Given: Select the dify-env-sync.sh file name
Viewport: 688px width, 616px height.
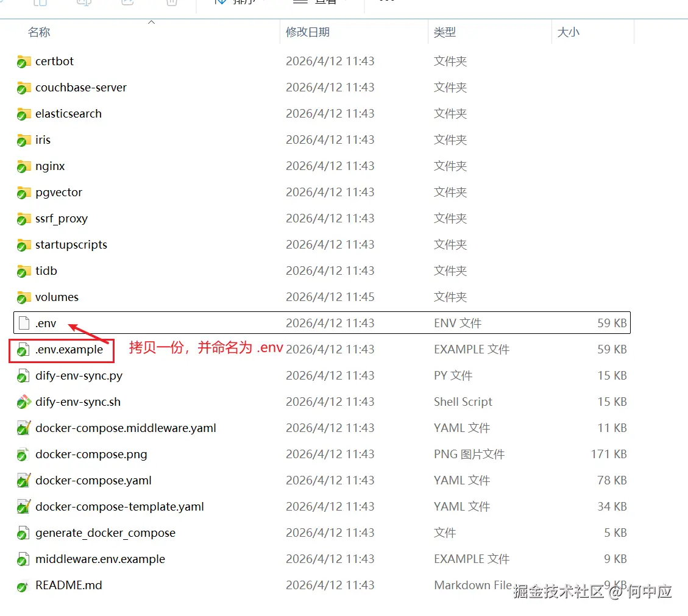Looking at the screenshot, I should click(x=77, y=402).
